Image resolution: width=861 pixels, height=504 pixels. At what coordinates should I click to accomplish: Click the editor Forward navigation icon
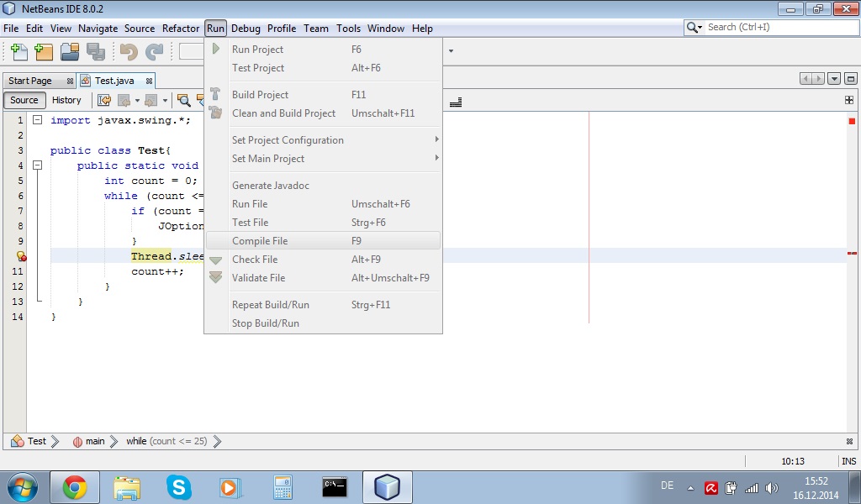pyautogui.click(x=151, y=100)
